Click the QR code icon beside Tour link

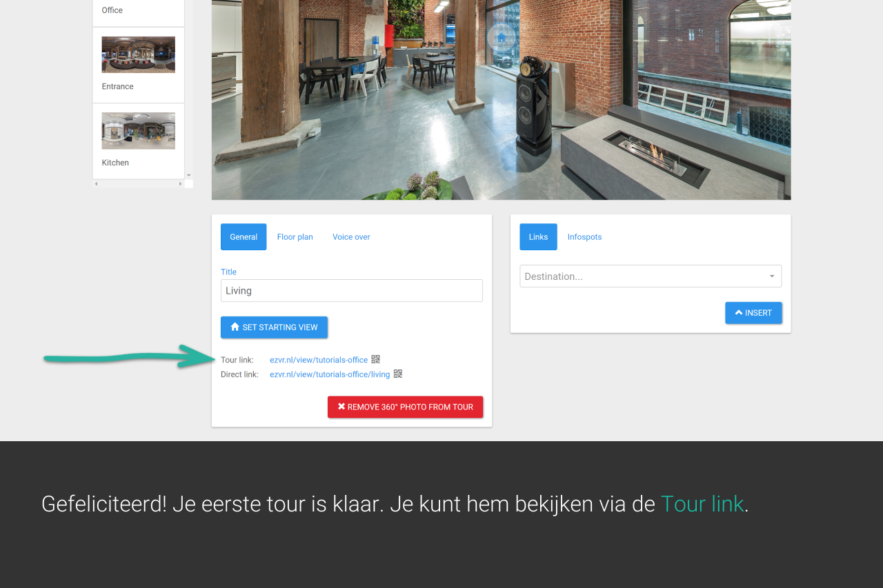click(376, 359)
